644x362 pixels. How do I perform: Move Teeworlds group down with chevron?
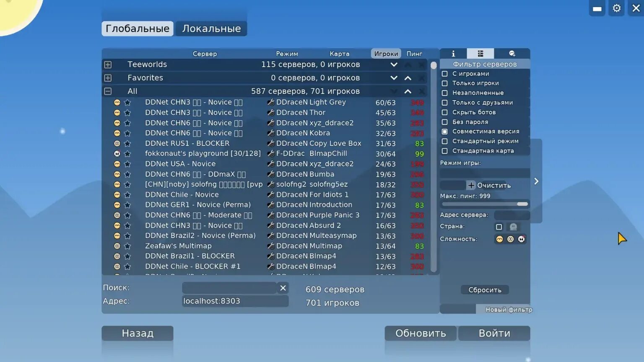(x=394, y=65)
